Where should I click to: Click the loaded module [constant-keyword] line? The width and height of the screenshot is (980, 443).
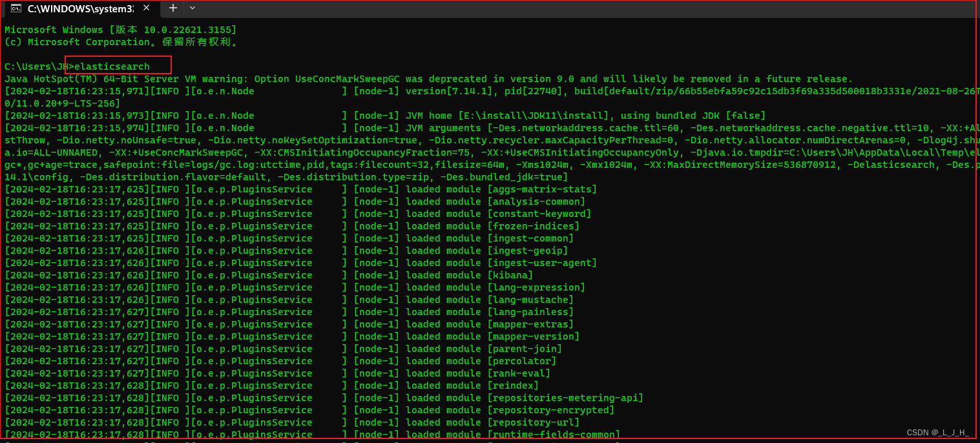(298, 214)
